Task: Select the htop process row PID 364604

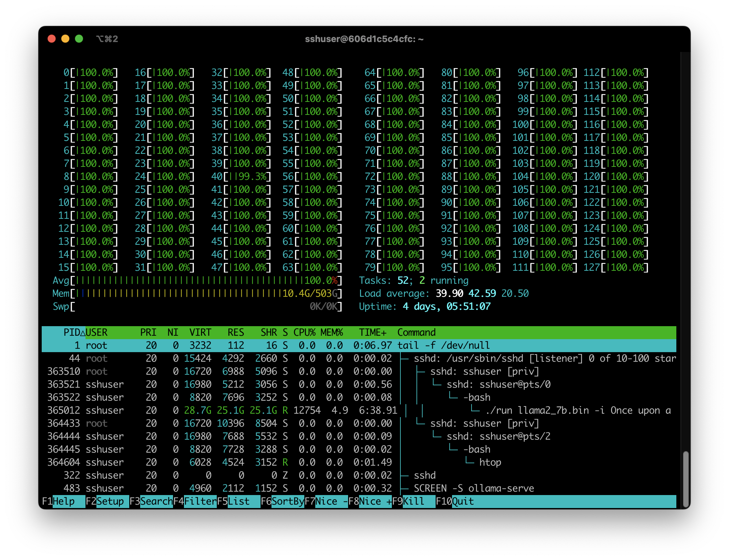Action: [x=359, y=462]
